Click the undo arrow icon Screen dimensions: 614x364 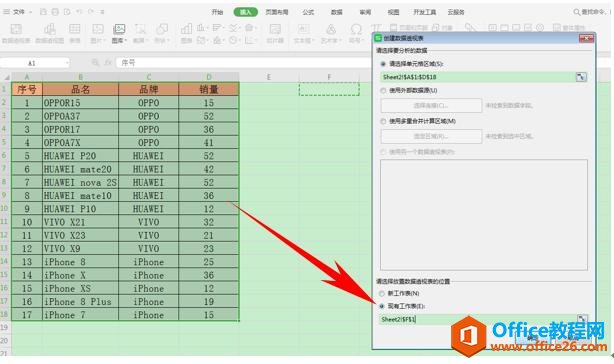click(79, 12)
